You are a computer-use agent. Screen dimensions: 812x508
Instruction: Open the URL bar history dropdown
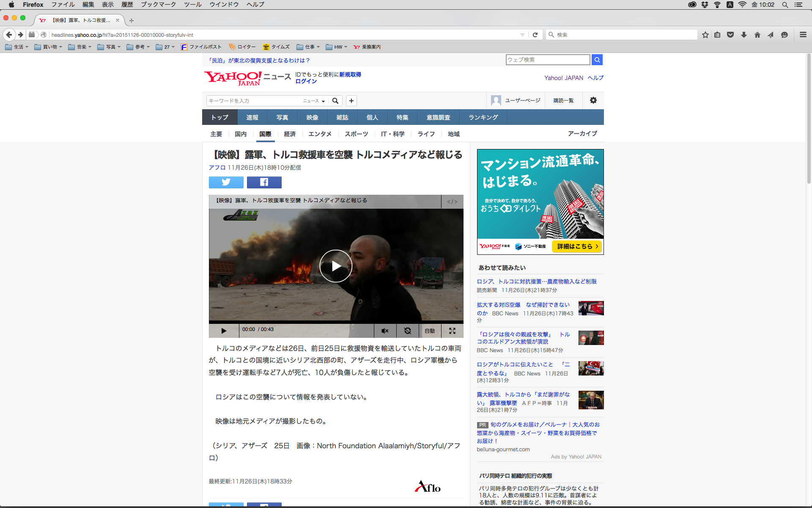click(522, 35)
